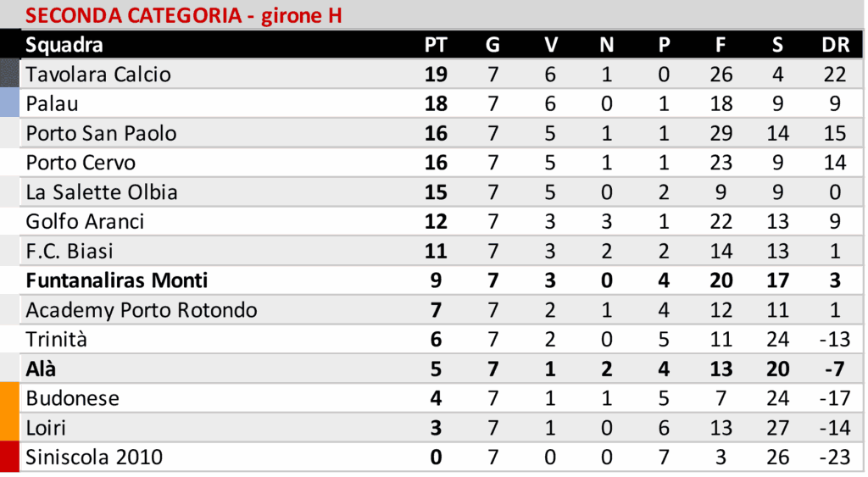Click Loiri's 27 goals conceded cell
The image size is (868, 477).
(x=777, y=428)
